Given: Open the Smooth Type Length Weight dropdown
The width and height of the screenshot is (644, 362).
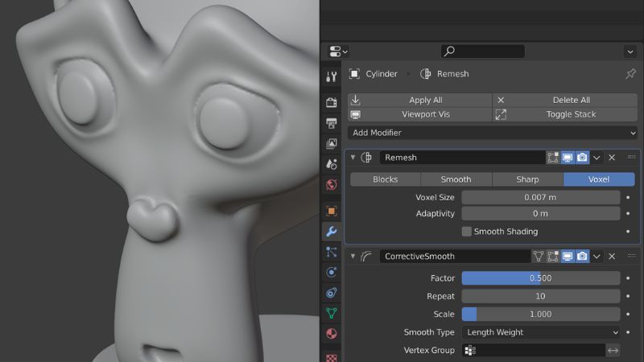Looking at the screenshot, I should point(541,332).
